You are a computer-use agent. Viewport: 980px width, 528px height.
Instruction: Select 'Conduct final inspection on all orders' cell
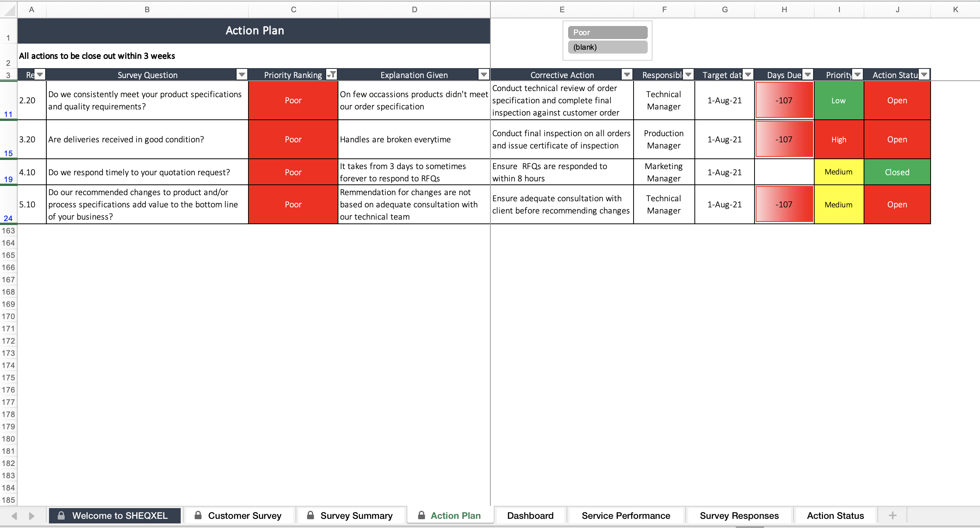pos(562,140)
